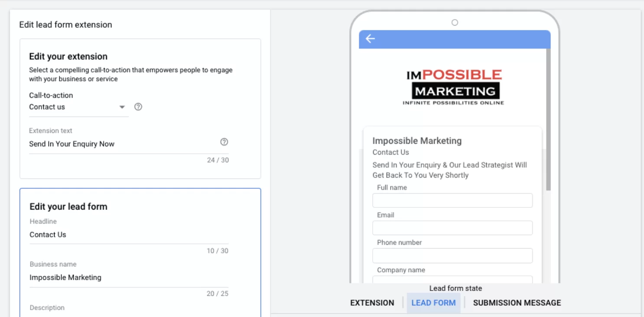Click the Business name input field
The width and height of the screenshot is (644, 317).
coord(129,278)
